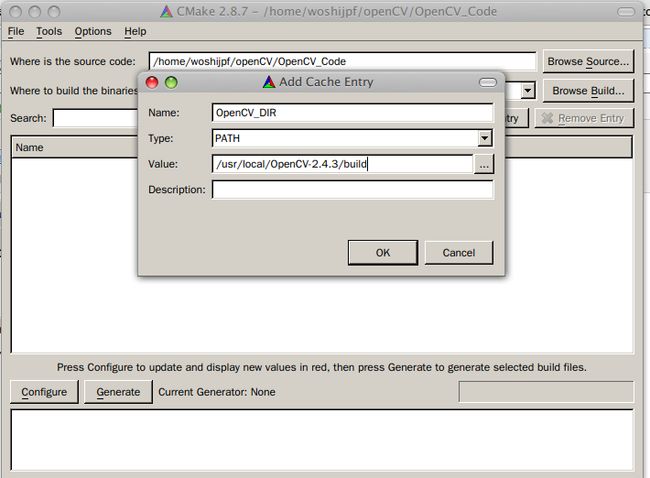Click the Search input field
This screenshot has width=650, height=478.
[95, 118]
